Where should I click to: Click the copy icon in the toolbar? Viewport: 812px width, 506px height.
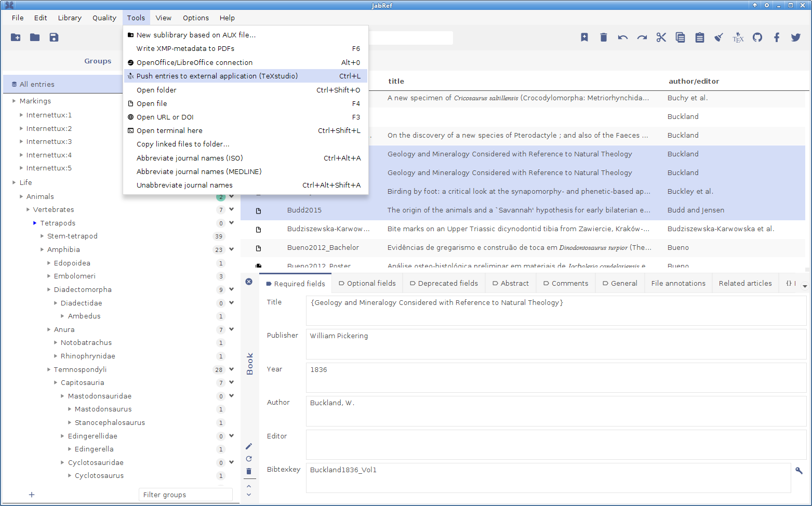(x=681, y=37)
